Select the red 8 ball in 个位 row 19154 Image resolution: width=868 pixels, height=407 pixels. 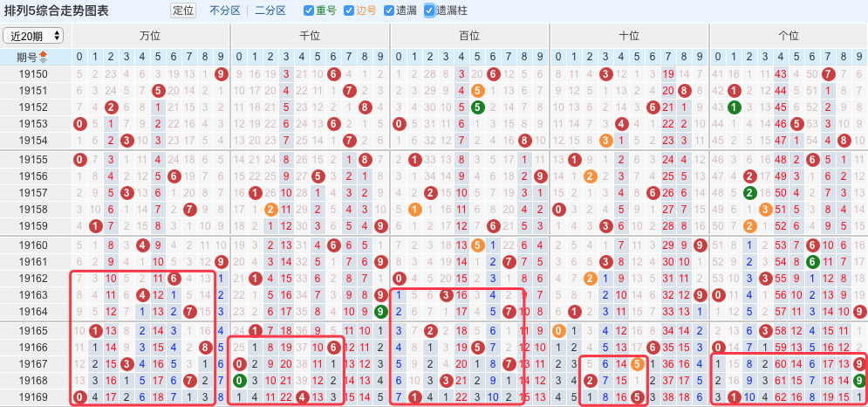[x=844, y=141]
